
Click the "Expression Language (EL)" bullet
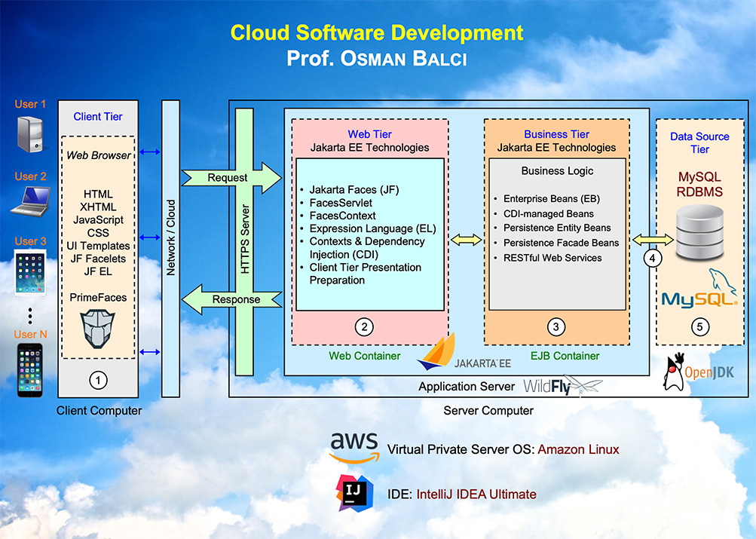click(372, 228)
